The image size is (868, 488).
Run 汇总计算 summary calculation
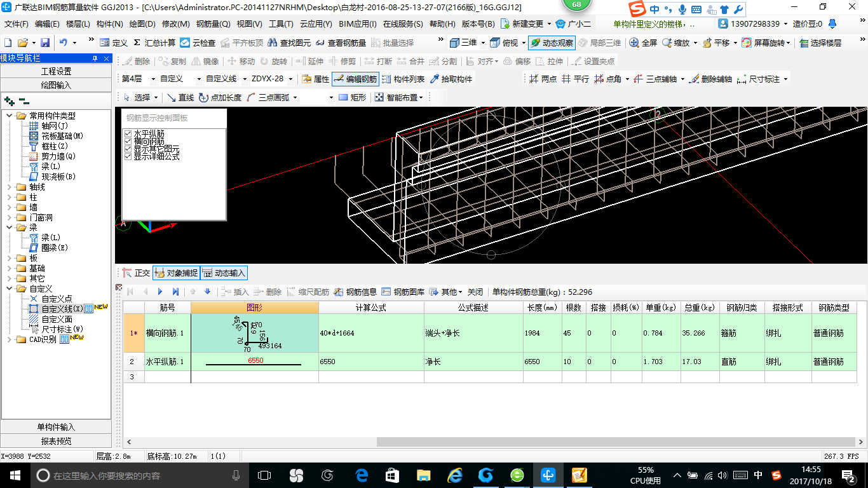coord(154,43)
